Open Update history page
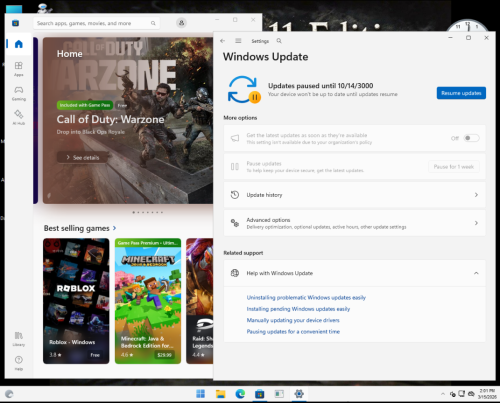The image size is (500, 403). click(x=355, y=195)
